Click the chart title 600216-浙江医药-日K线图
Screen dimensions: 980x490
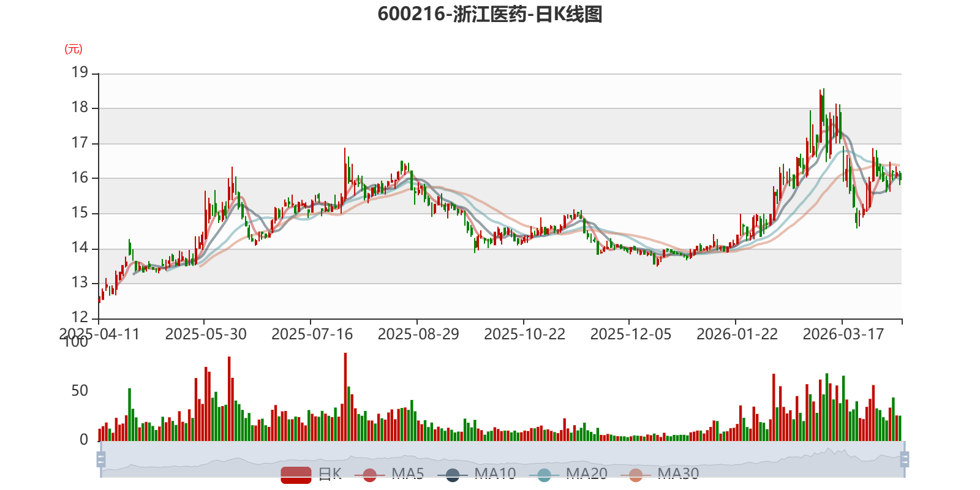click(x=490, y=14)
